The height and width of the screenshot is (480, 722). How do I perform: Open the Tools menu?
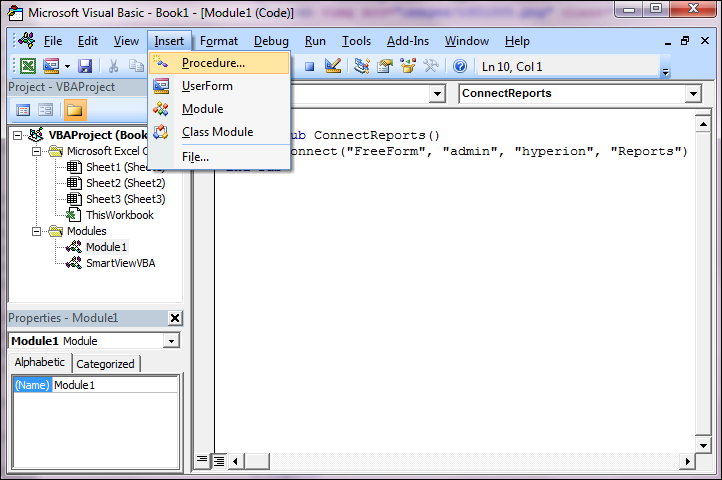point(356,41)
